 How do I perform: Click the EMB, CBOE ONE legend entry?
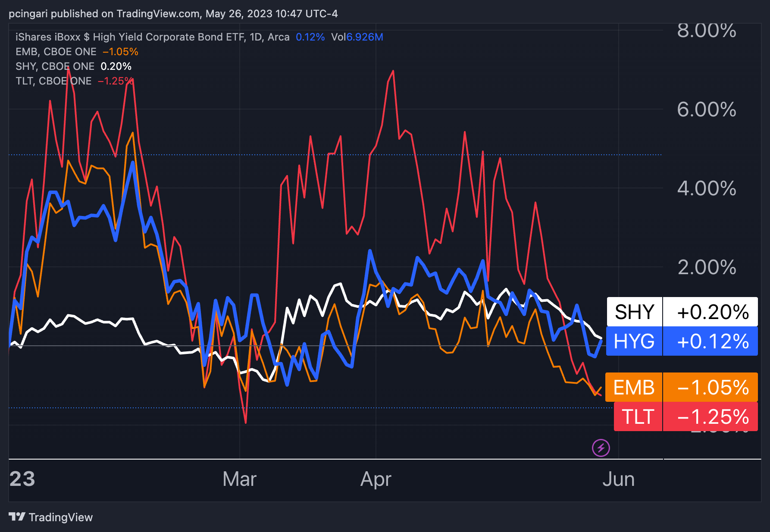click(56, 52)
